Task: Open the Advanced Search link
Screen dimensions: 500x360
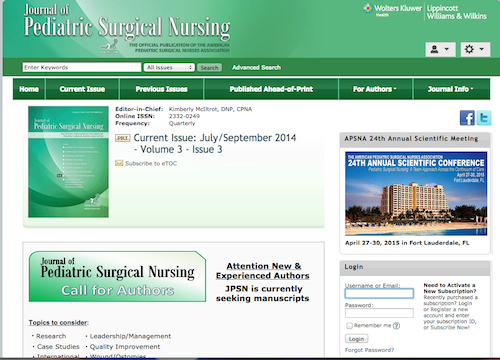Action: (x=256, y=68)
